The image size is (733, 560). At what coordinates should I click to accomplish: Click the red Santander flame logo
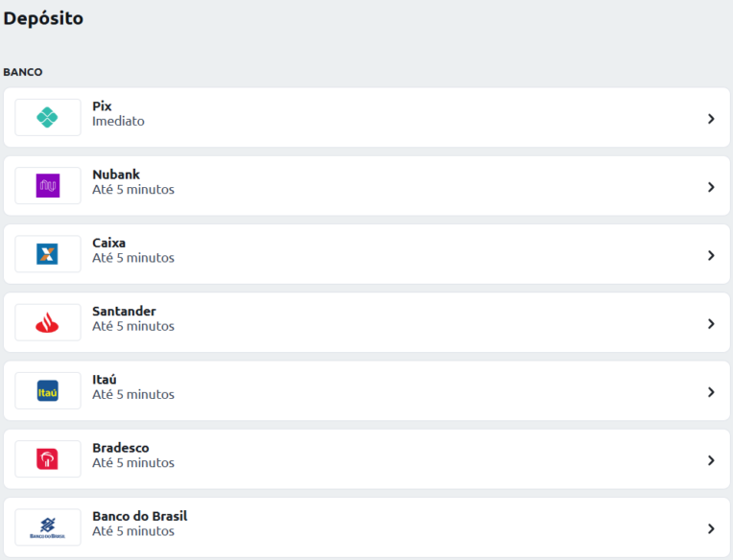point(47,322)
